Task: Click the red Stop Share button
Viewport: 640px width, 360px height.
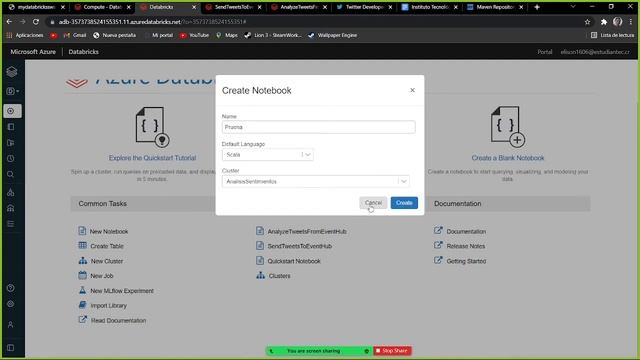Action: tap(392, 351)
